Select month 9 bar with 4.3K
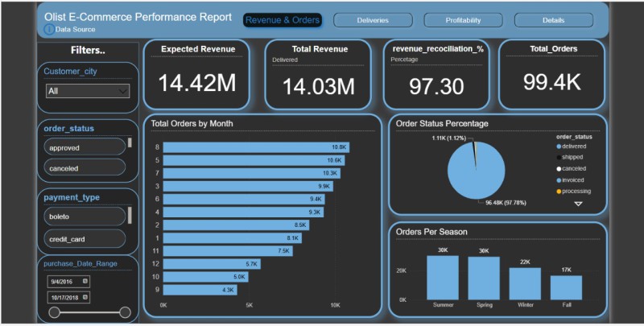This screenshot has width=644, height=326. pyautogui.click(x=200, y=290)
